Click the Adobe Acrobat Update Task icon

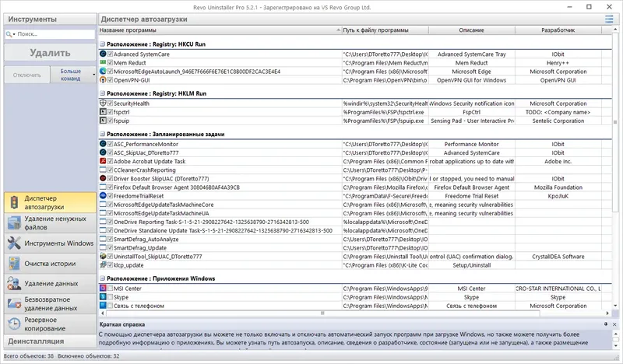click(x=103, y=161)
